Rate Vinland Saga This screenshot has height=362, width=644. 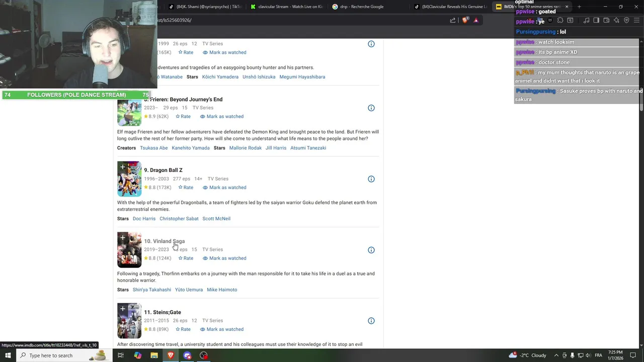coord(186,258)
